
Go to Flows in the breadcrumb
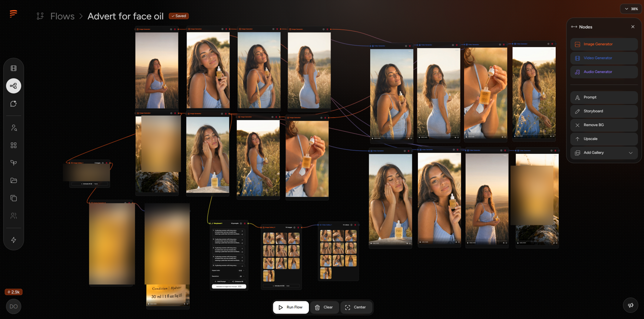click(x=62, y=16)
